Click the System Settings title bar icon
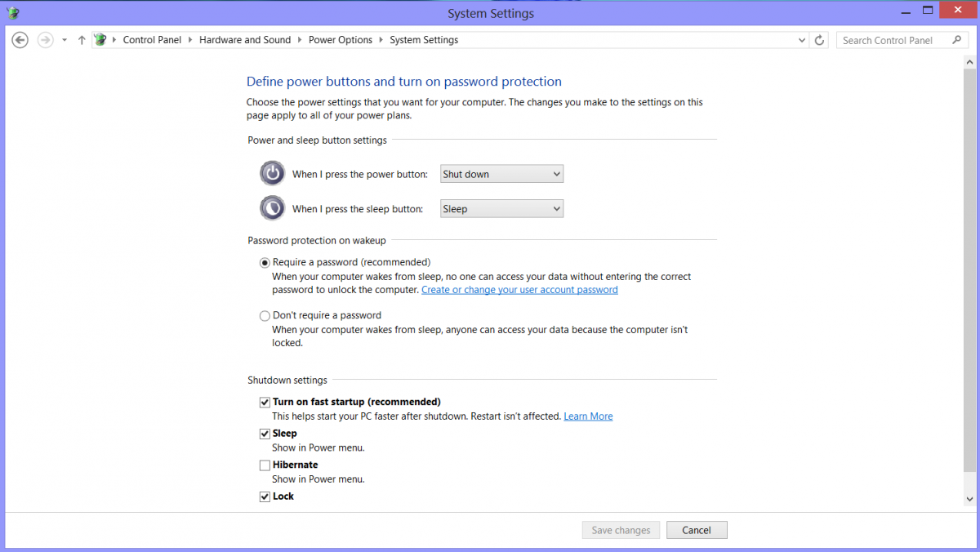Screen dimensions: 980x552 [12, 13]
